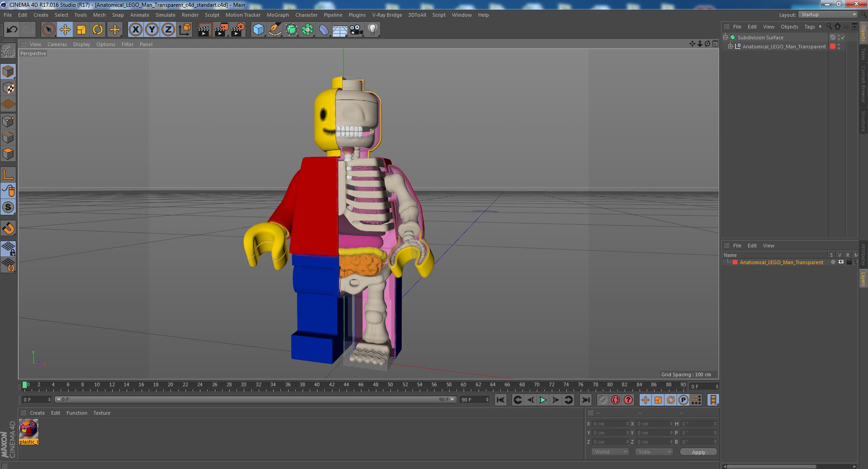Open the MoGraph menu
Screen dimensions: 868x469
pos(277,15)
